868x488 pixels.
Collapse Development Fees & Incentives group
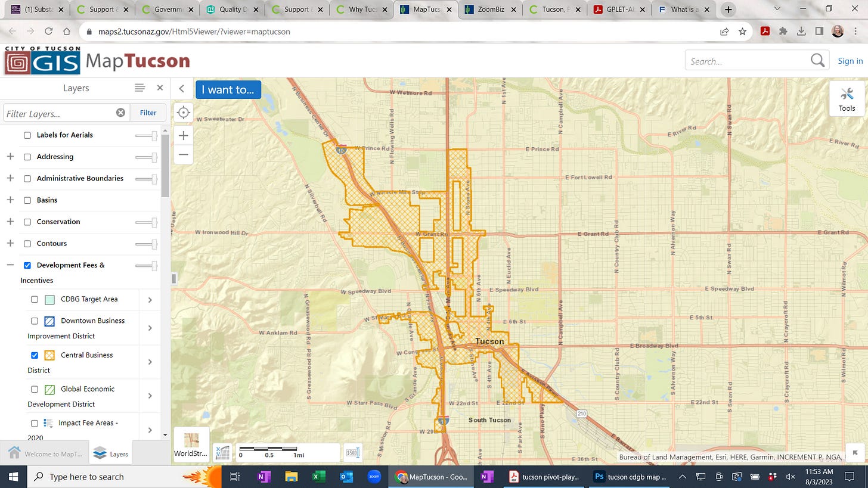click(x=10, y=265)
